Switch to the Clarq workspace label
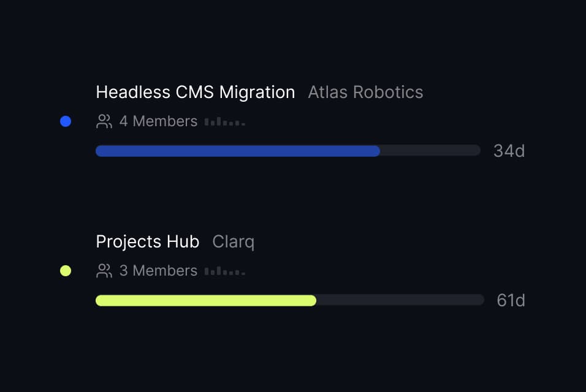This screenshot has width=586, height=392. [234, 241]
